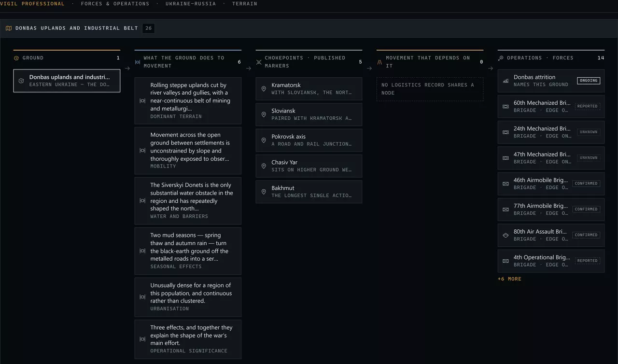Click the pin icon on Pokrovsk axis

264,140
